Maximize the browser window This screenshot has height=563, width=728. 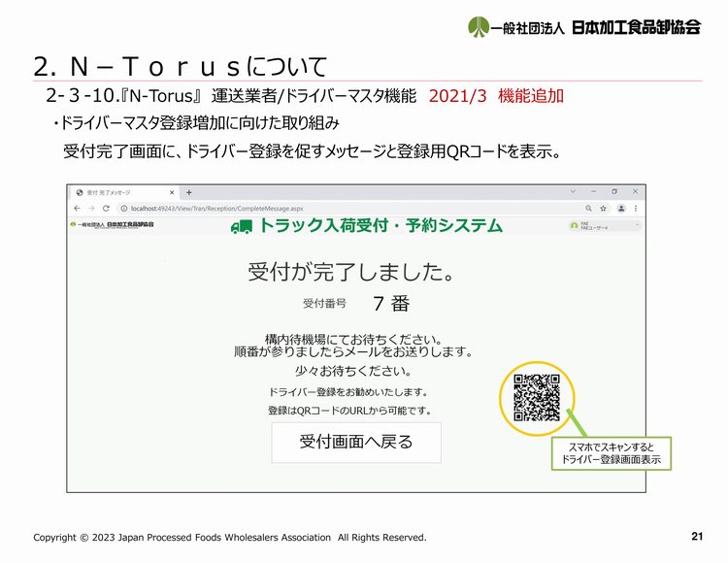point(614,191)
